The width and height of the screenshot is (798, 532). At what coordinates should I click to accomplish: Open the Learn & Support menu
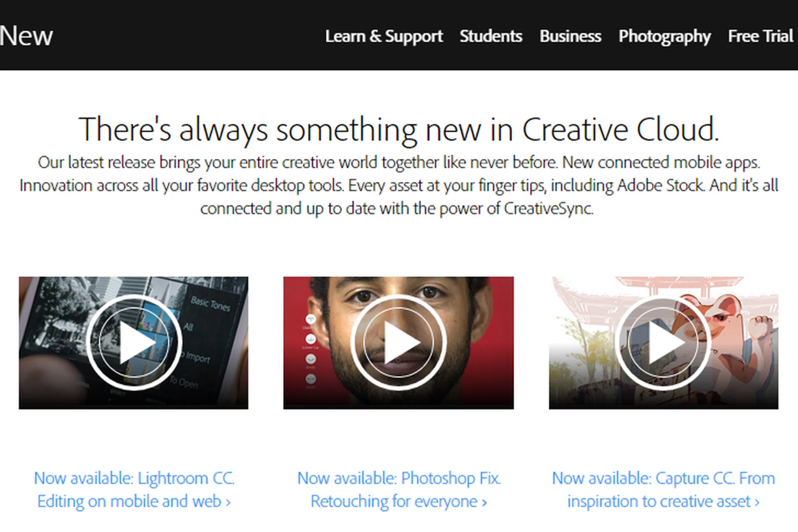pos(384,36)
